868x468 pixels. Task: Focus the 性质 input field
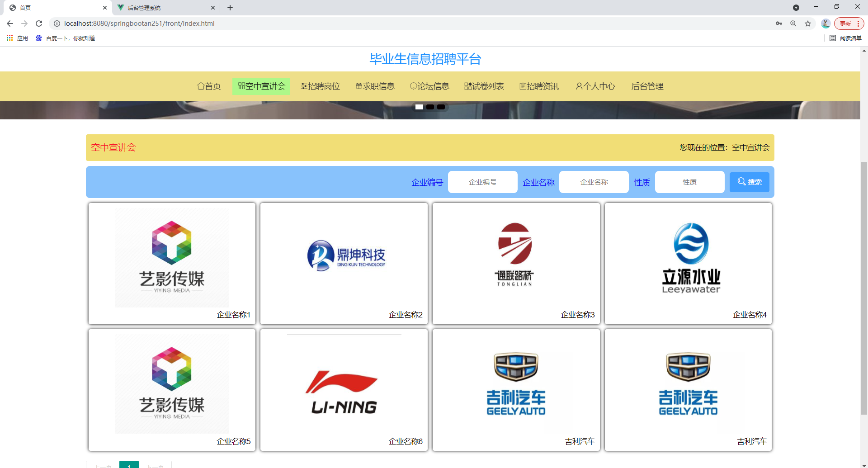[x=690, y=182]
